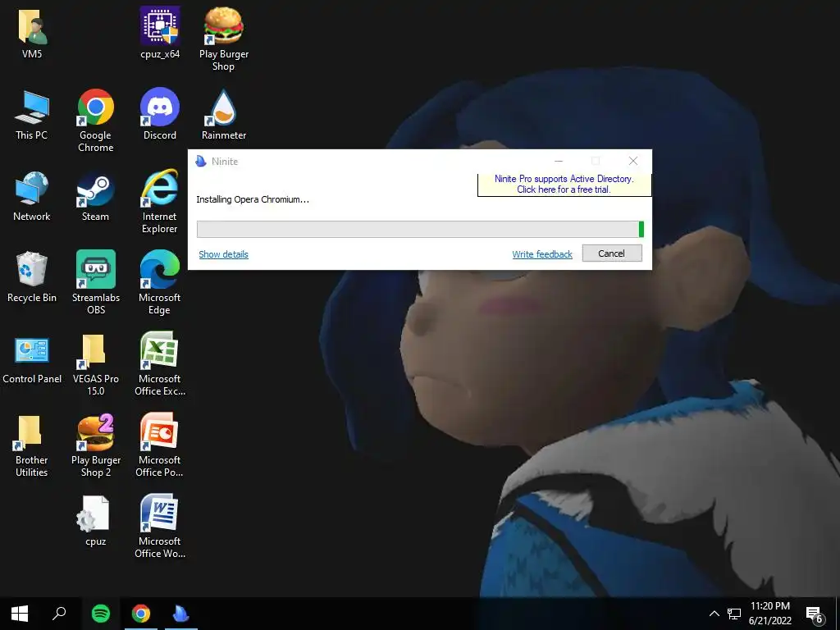The width and height of the screenshot is (840, 630).
Task: Click the Ninite taskbar button
Action: pos(181,614)
